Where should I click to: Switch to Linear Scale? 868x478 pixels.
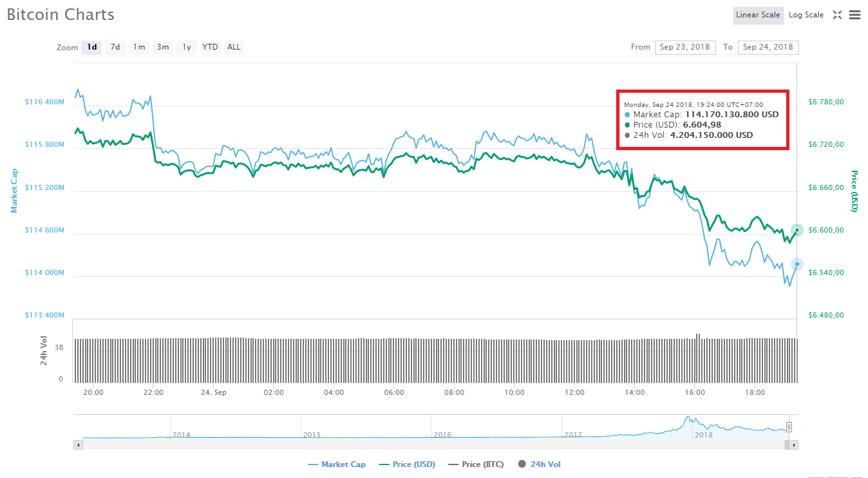(758, 15)
